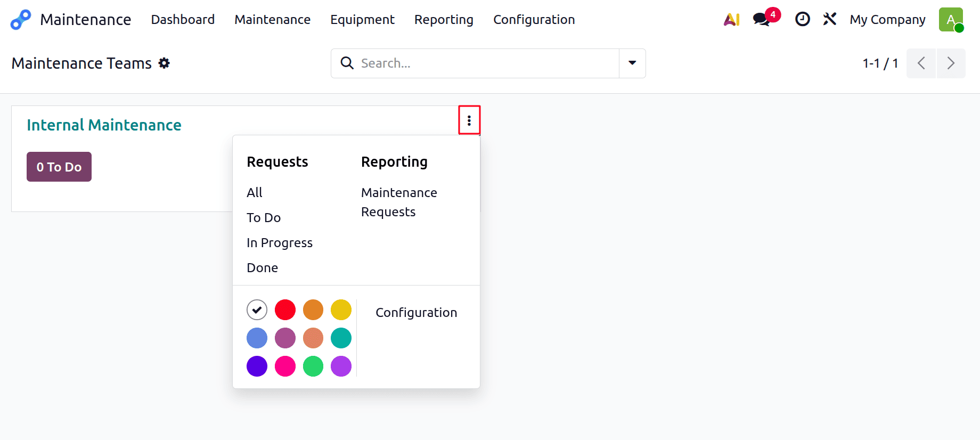Open the Reporting top menu

[x=444, y=20]
